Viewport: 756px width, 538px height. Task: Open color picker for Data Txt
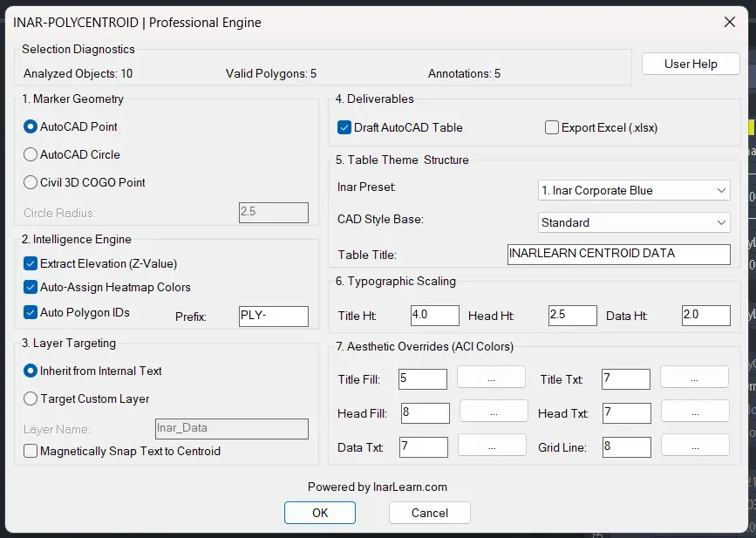pos(492,445)
